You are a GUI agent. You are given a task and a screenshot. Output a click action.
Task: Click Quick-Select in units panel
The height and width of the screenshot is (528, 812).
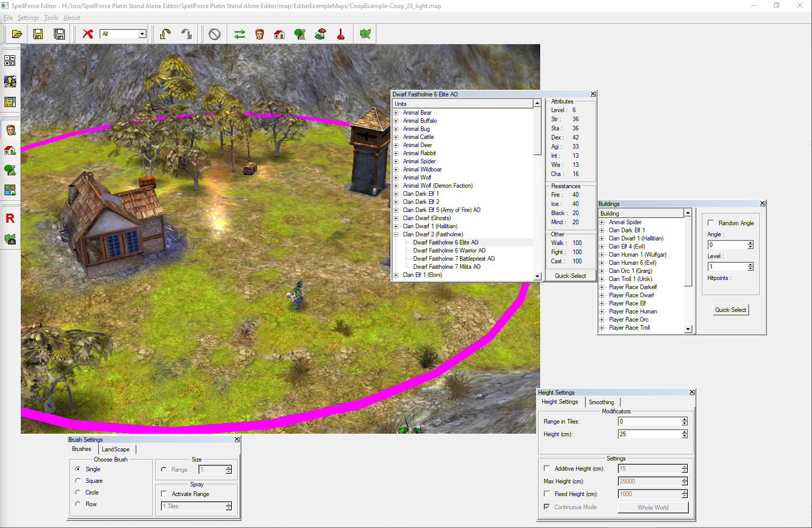point(571,276)
